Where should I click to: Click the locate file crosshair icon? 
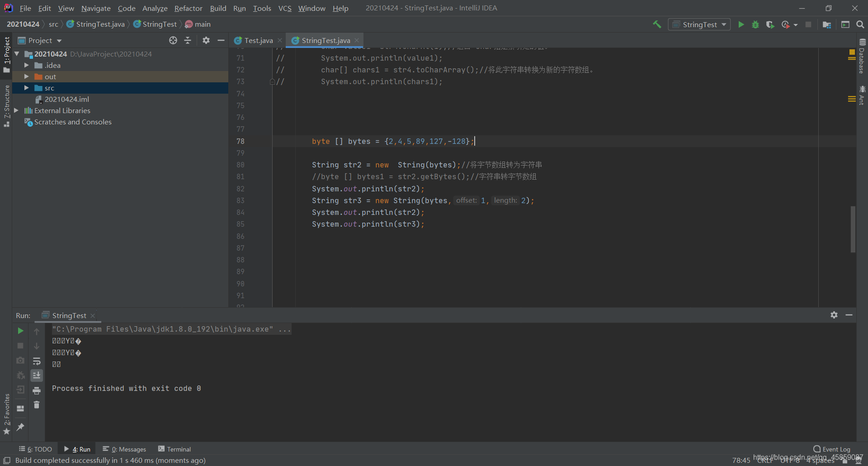(173, 40)
